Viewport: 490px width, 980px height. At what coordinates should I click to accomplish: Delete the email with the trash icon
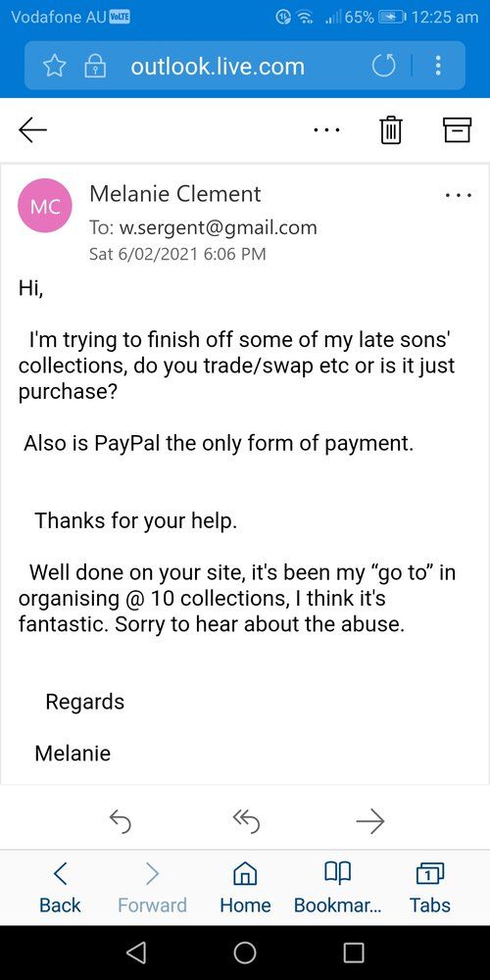(x=391, y=130)
